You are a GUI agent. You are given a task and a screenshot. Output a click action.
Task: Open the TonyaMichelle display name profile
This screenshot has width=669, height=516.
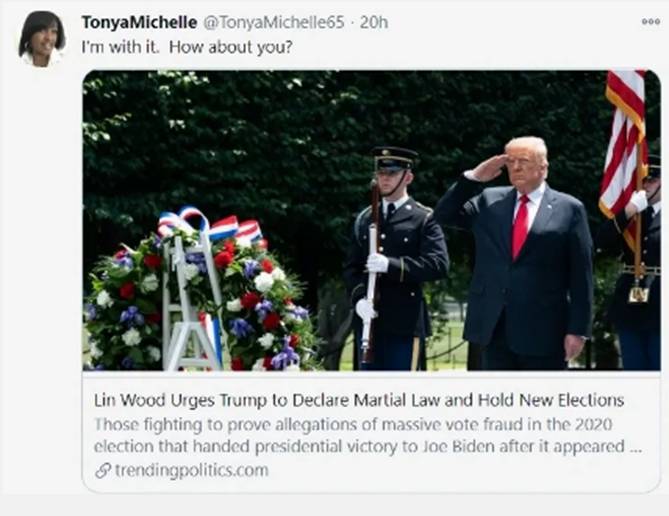coord(139,22)
